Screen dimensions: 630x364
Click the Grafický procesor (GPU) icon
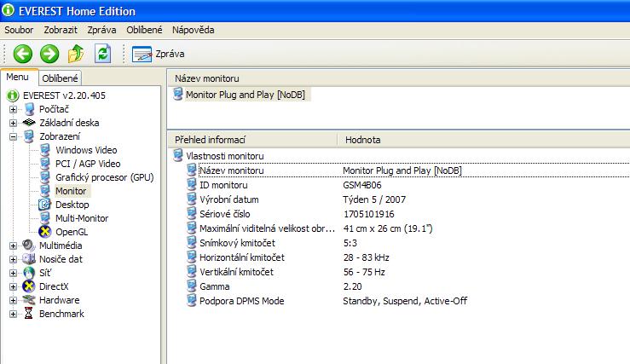click(45, 177)
